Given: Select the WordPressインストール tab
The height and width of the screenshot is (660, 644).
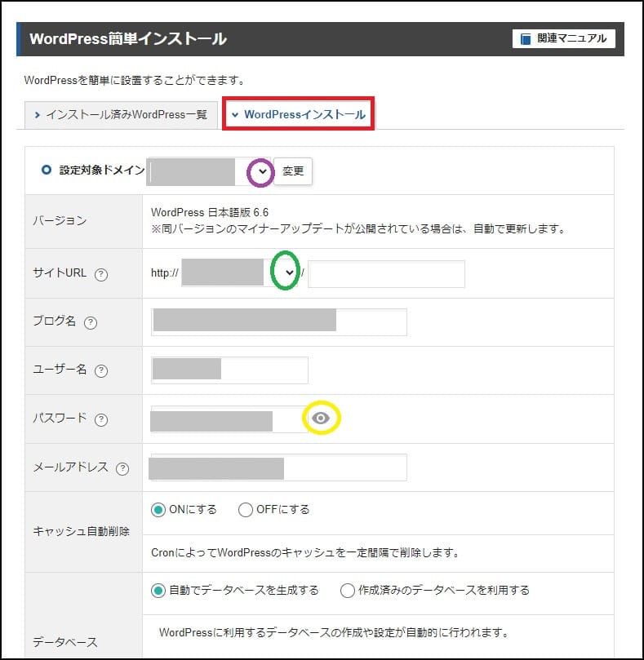Looking at the screenshot, I should (x=298, y=115).
